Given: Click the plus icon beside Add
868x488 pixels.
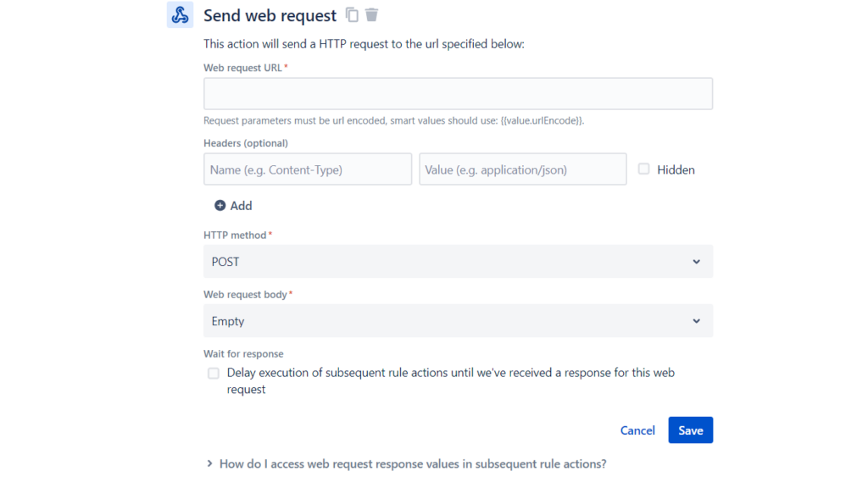Looking at the screenshot, I should pos(219,205).
